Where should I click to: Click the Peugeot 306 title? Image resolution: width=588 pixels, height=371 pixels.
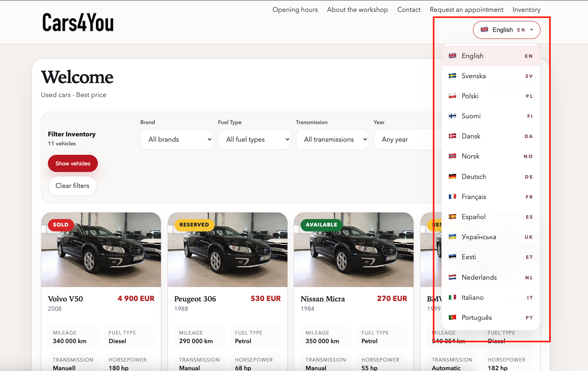[195, 299]
